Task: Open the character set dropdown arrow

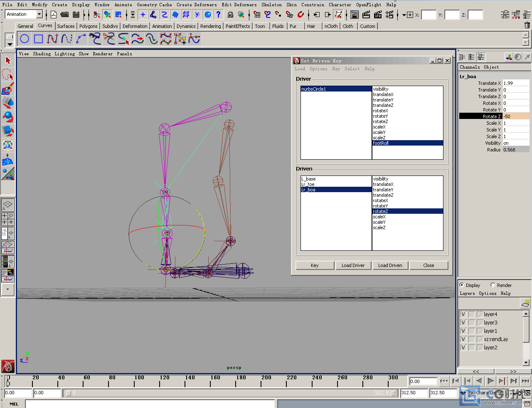Action: click(x=463, y=393)
